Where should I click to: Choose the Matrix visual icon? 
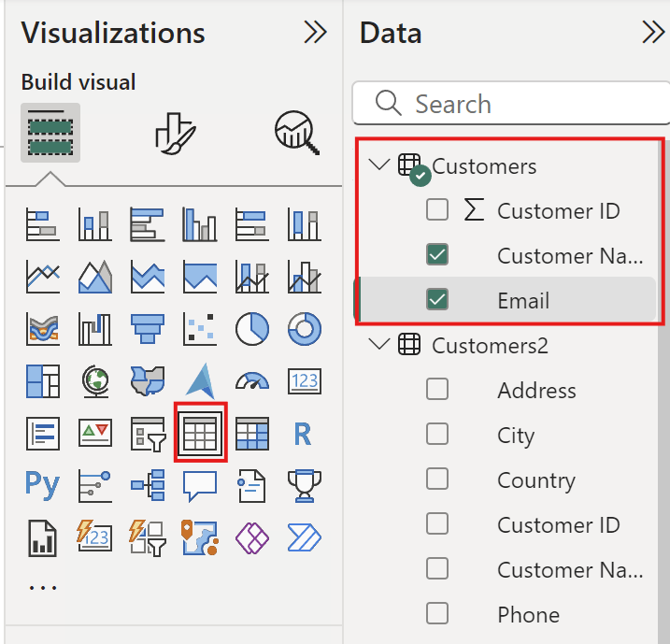point(251,433)
